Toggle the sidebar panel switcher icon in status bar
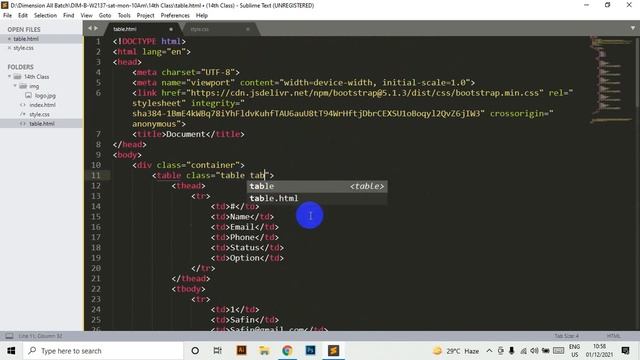 9,336
